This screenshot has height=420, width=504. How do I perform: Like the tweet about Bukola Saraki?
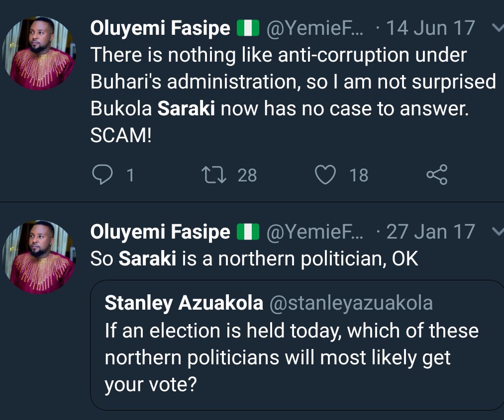click(326, 174)
